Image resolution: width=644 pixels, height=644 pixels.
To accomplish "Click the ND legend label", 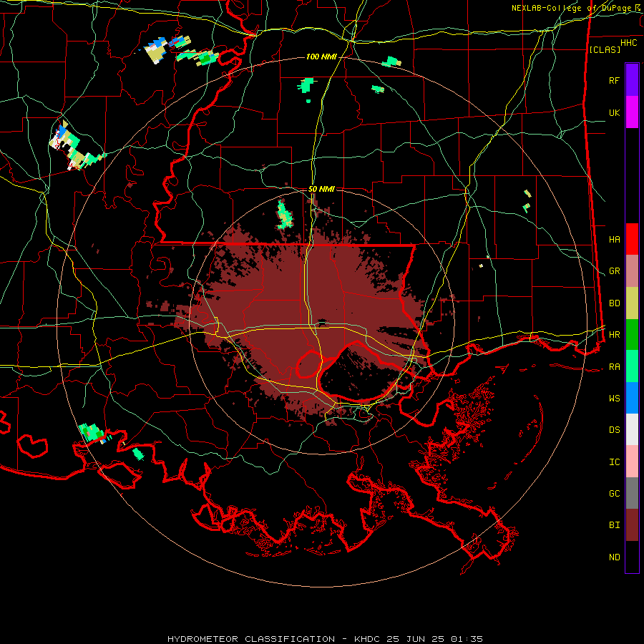I will coord(614,557).
